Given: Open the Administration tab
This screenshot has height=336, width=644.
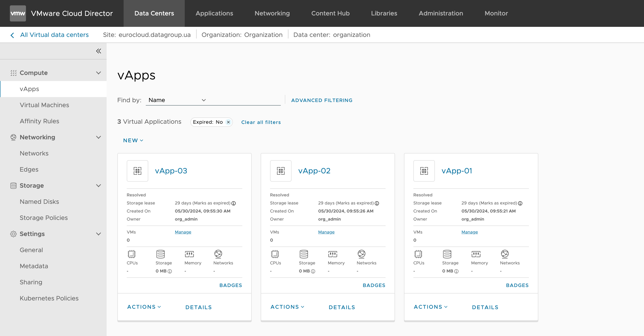Looking at the screenshot, I should click(441, 13).
